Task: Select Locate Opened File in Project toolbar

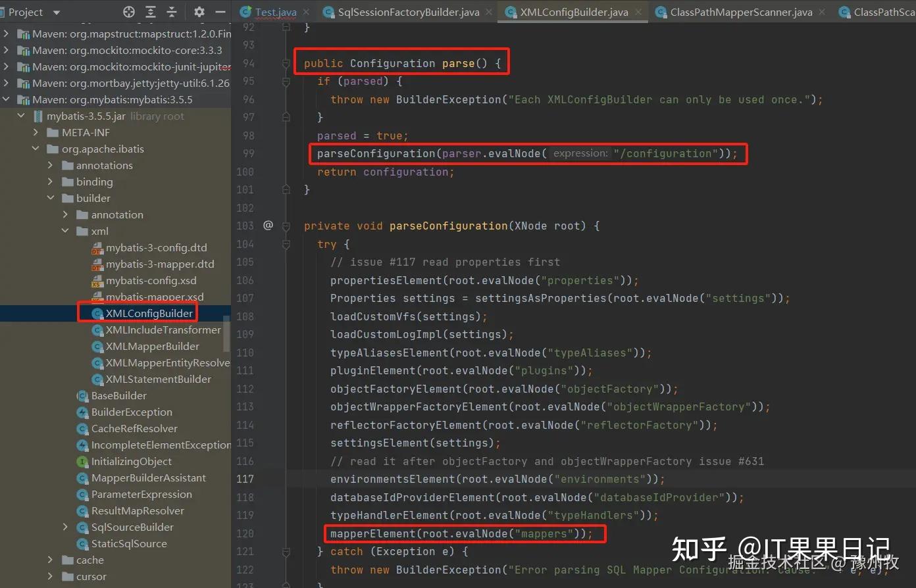Action: tap(129, 11)
